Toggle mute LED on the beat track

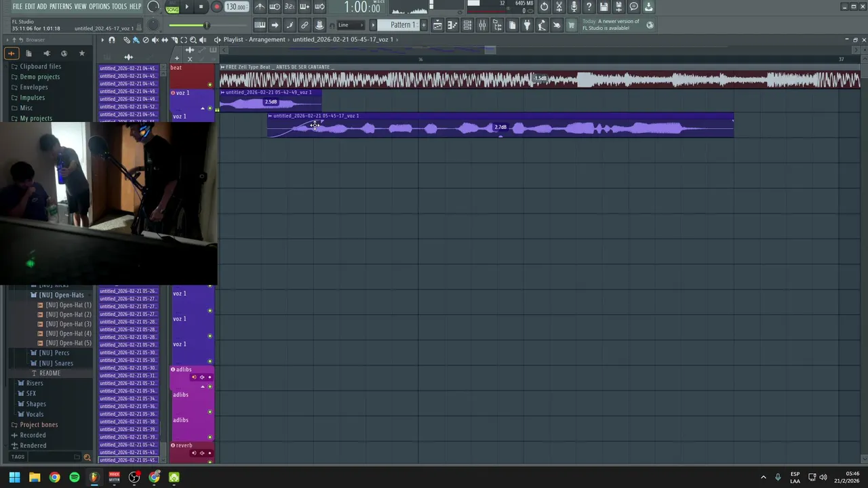point(210,85)
